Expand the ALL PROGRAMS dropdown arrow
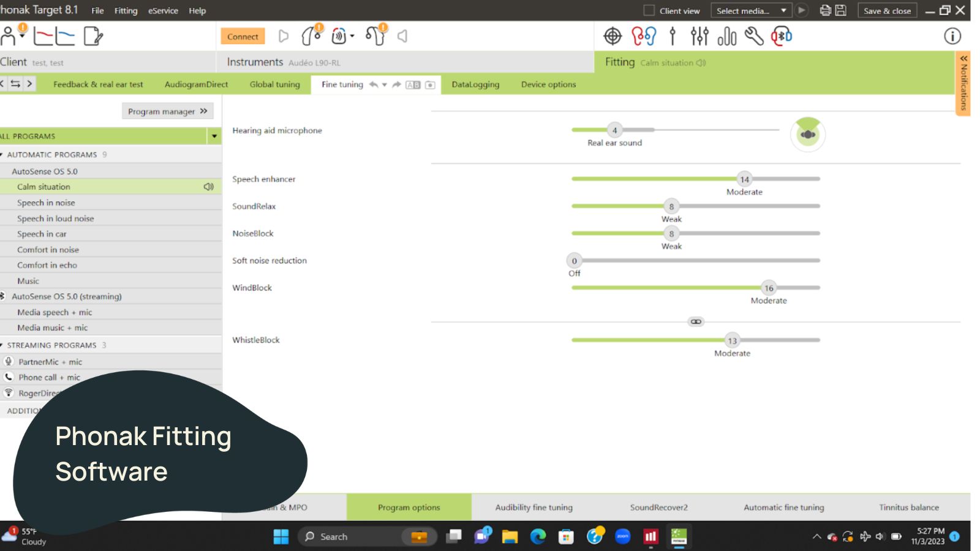Viewport: 980px width, 551px height. click(x=214, y=136)
